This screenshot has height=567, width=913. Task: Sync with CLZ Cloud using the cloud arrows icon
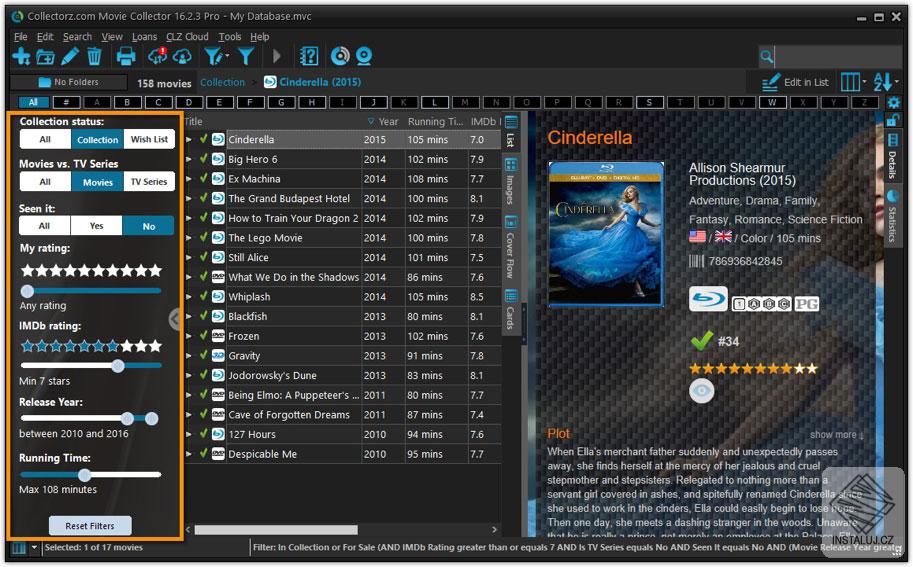[x=157, y=56]
